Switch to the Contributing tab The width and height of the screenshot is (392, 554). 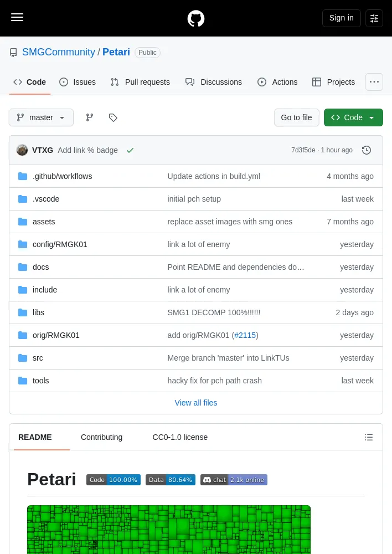(102, 437)
